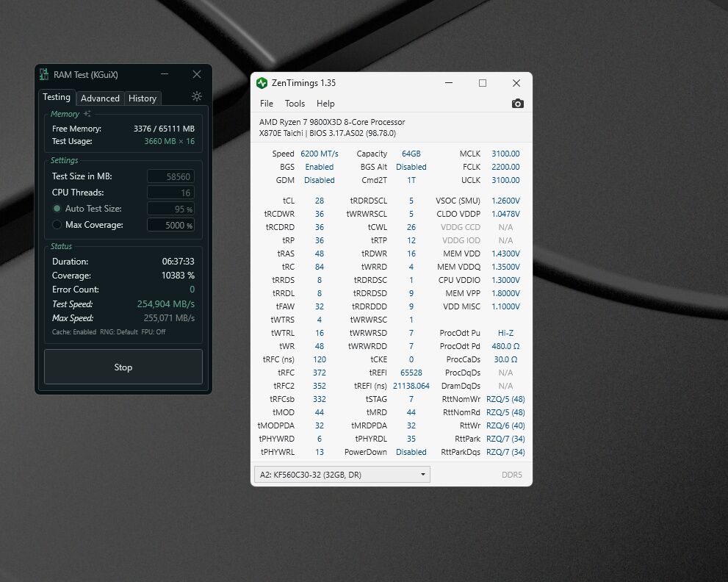728x582 pixels.
Task: Click the MEM VDD 1.4300V value
Action: [x=505, y=254]
